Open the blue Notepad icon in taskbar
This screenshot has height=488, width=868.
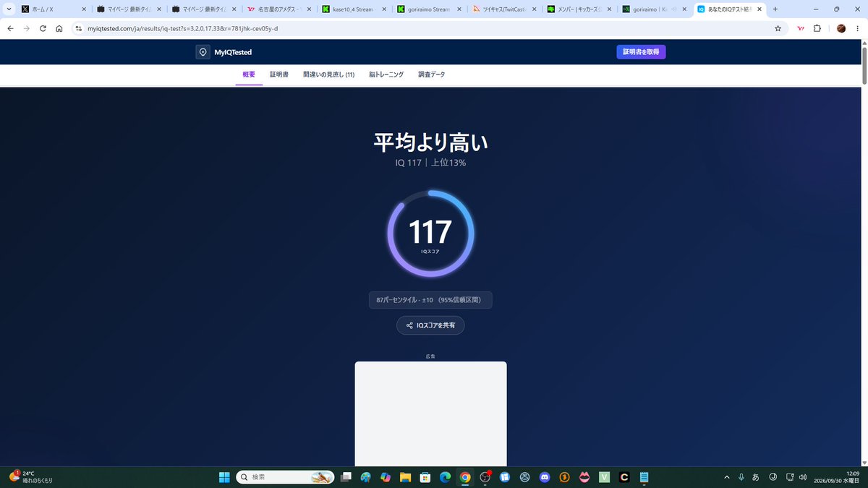644,477
